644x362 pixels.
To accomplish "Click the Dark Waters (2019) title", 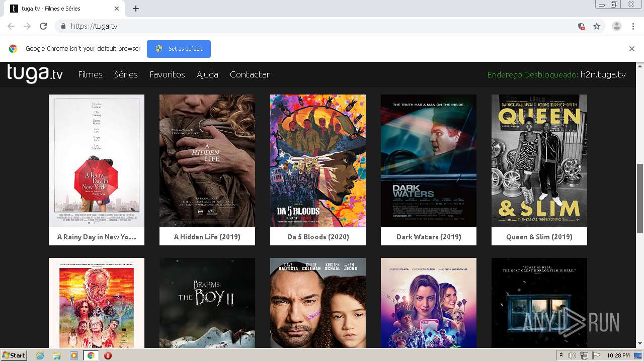I will pyautogui.click(x=429, y=237).
